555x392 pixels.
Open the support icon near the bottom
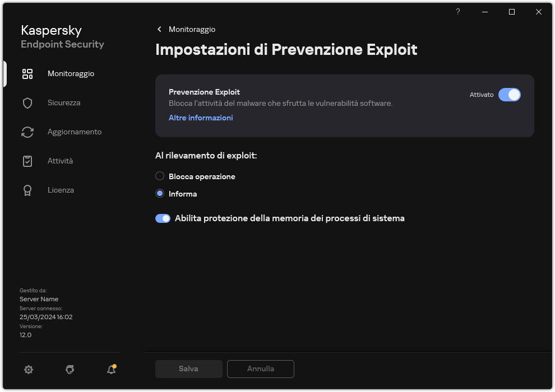click(70, 370)
